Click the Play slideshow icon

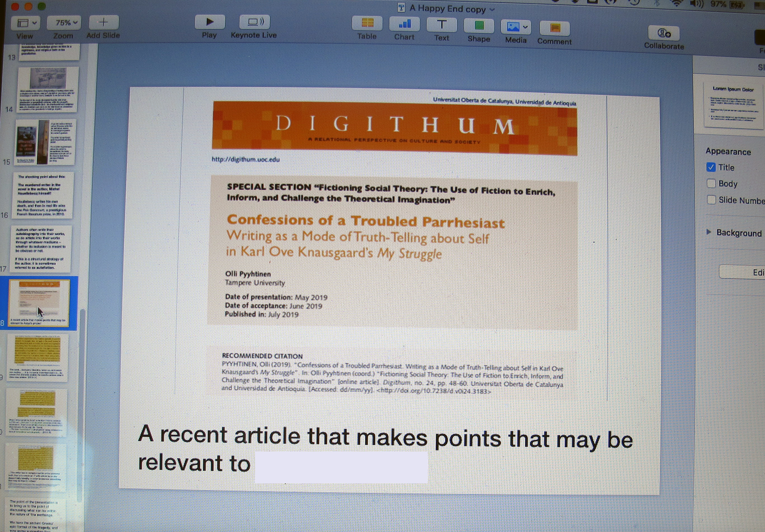pyautogui.click(x=210, y=22)
